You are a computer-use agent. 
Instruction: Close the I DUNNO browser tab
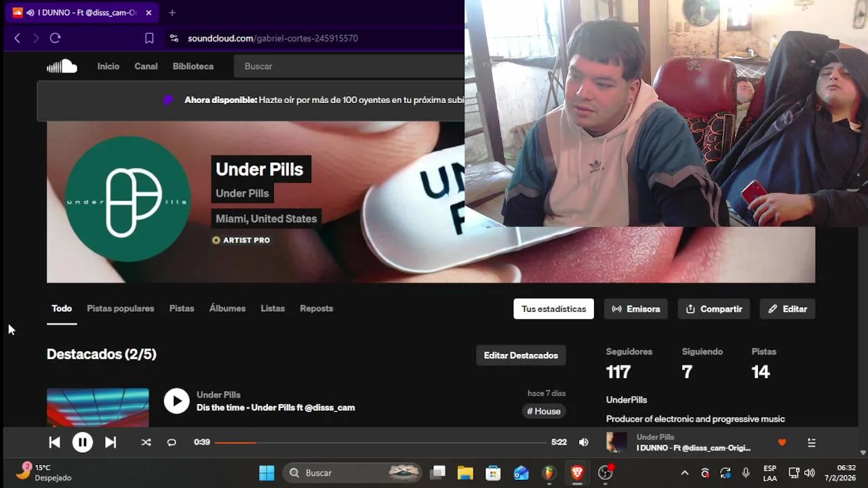pos(149,12)
